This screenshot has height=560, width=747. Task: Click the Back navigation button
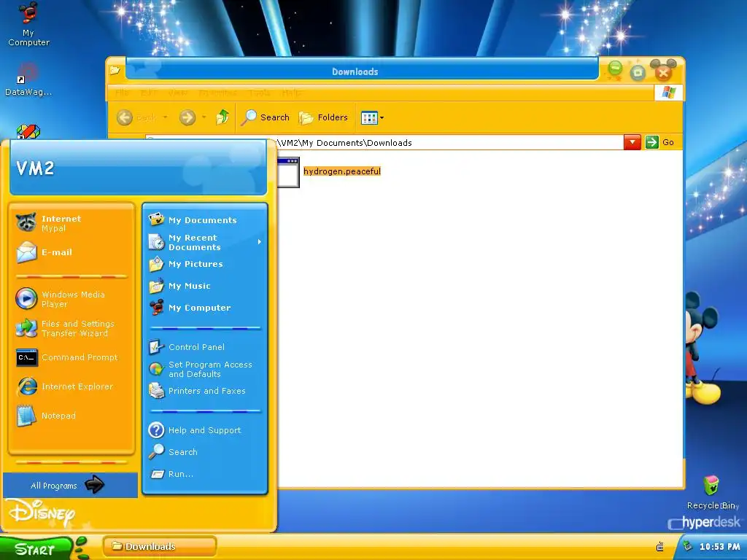click(x=136, y=117)
